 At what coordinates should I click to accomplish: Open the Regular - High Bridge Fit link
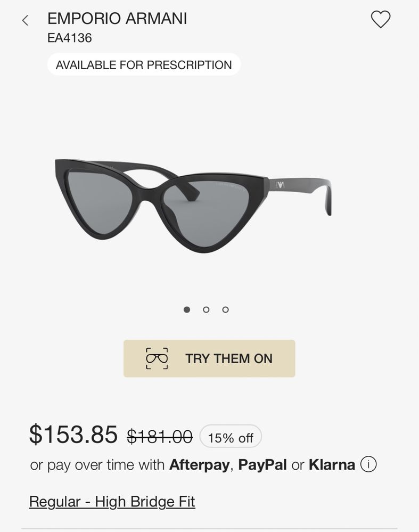click(x=112, y=502)
